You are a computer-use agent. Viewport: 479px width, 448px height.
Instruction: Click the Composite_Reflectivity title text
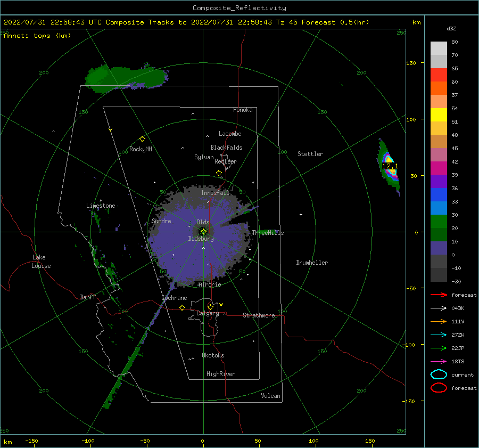point(240,8)
